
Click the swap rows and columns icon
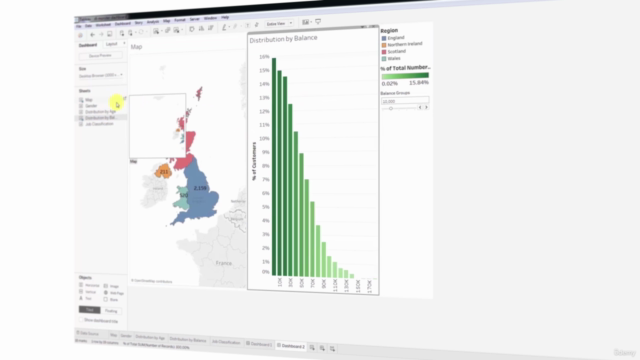(x=191, y=29)
